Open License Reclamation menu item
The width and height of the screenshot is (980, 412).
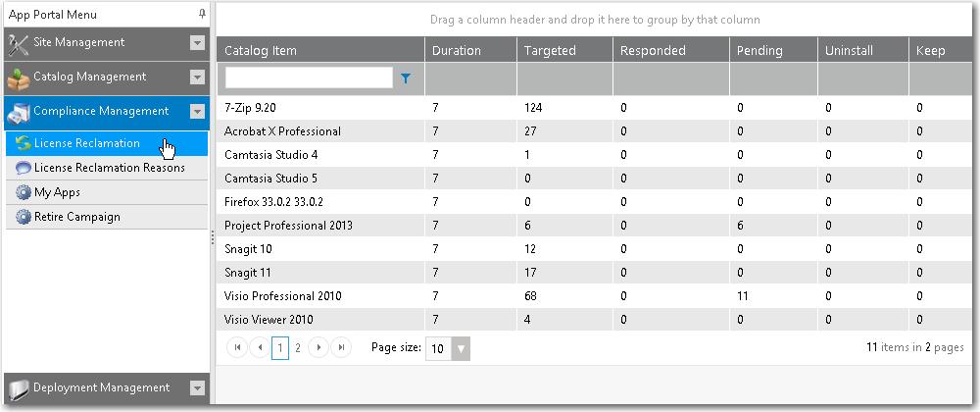(86, 144)
